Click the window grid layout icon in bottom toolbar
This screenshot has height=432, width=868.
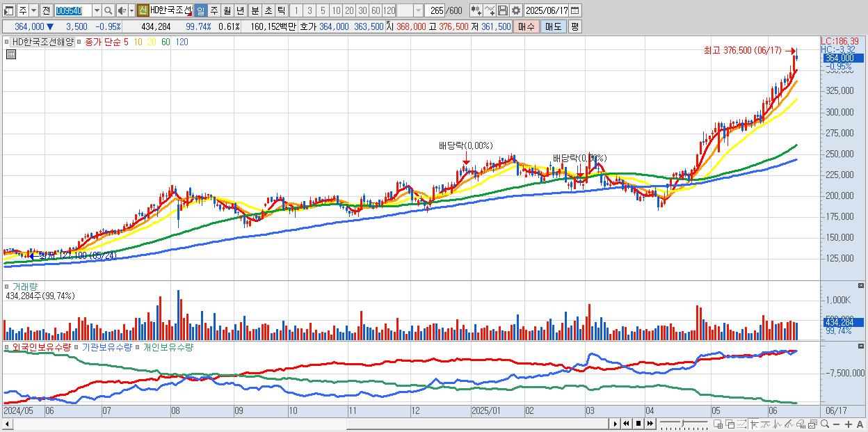(718, 424)
